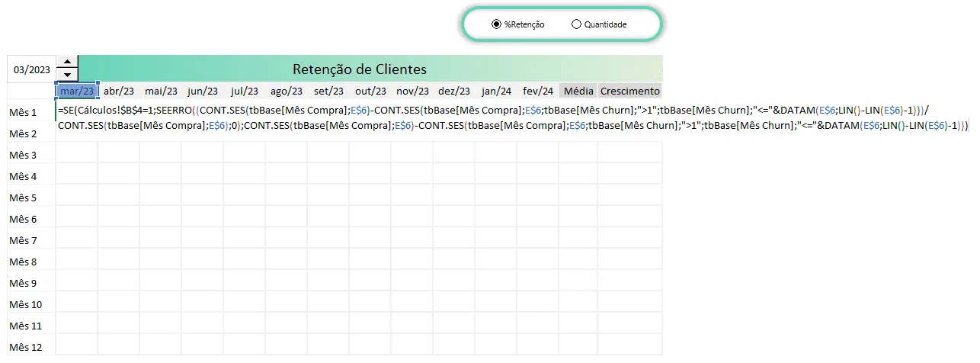
Task: Click the spinner up arrow beside 03/2023
Action: (x=68, y=62)
